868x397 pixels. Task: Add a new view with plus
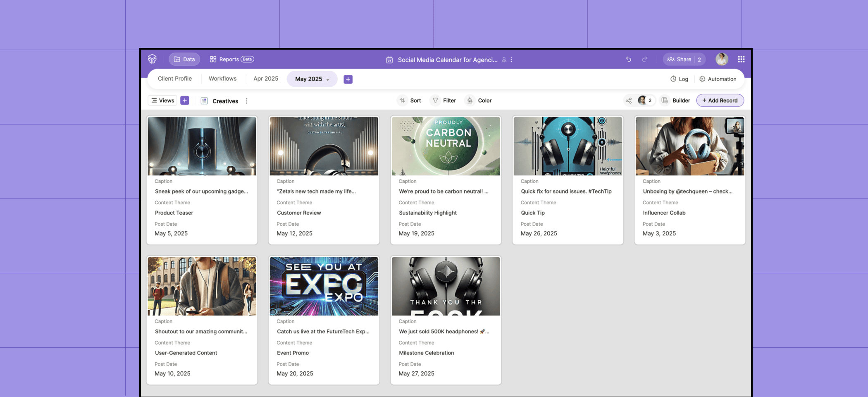pos(185,100)
